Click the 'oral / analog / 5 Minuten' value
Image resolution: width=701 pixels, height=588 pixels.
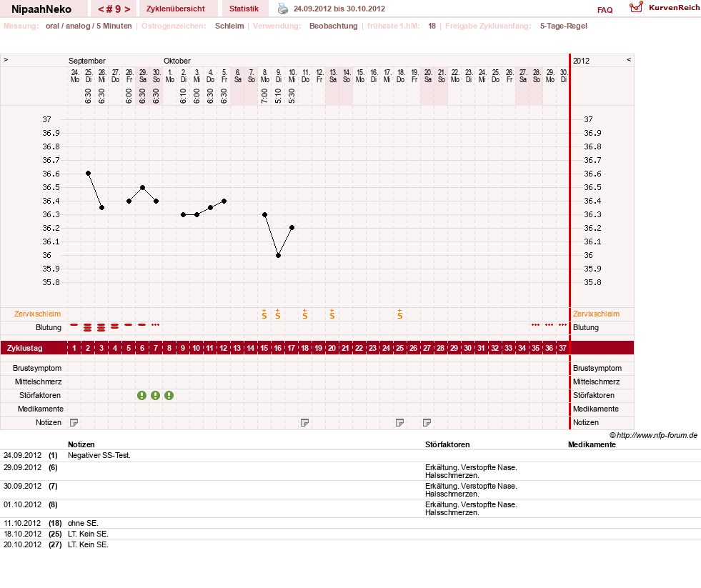pyautogui.click(x=89, y=26)
